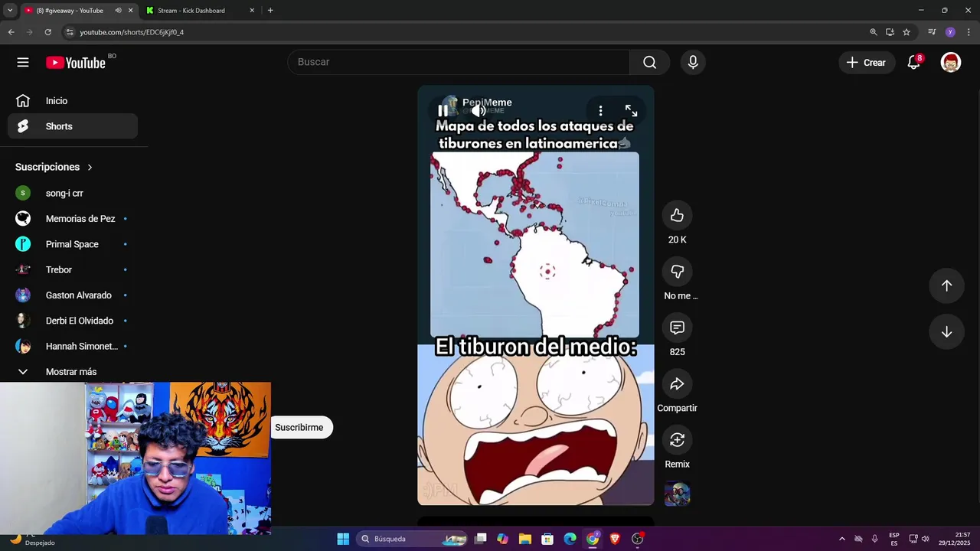Open the PepiMeme channel name
The width and height of the screenshot is (980, 551).
pos(487,103)
